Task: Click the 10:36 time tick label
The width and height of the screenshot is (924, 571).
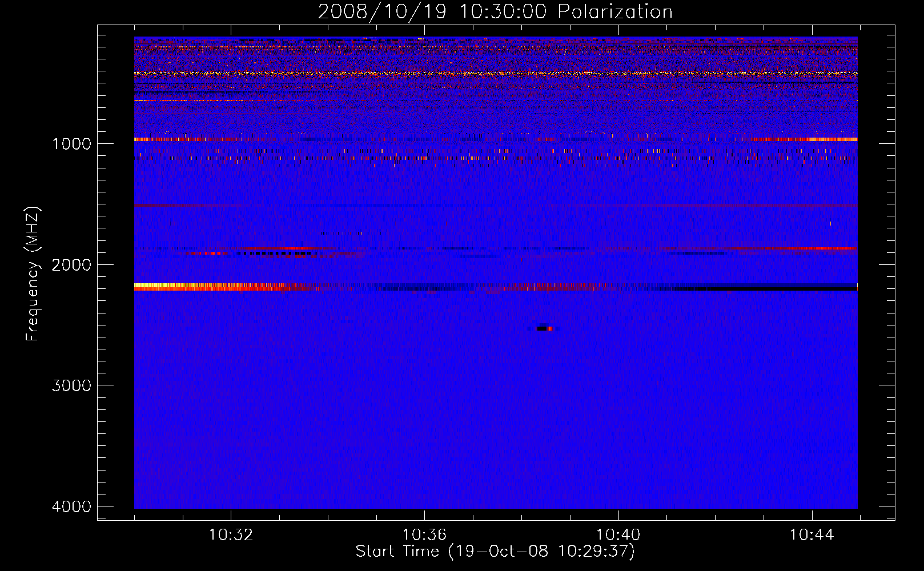Action: 424,535
